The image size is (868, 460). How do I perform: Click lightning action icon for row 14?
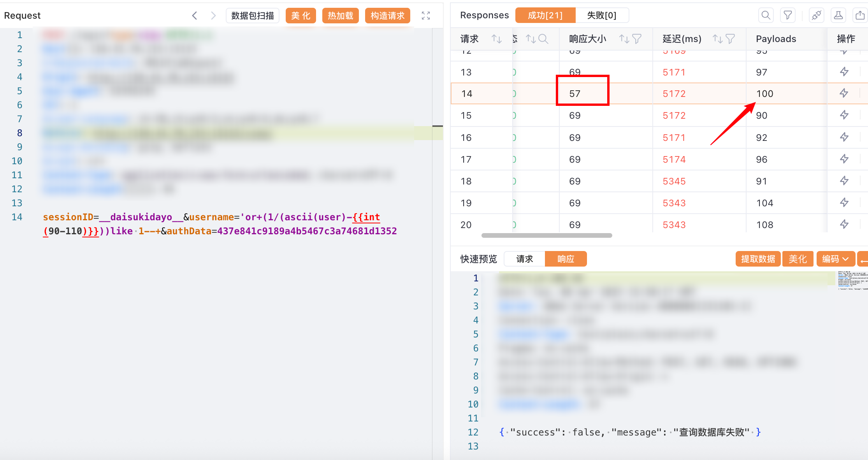click(x=844, y=93)
